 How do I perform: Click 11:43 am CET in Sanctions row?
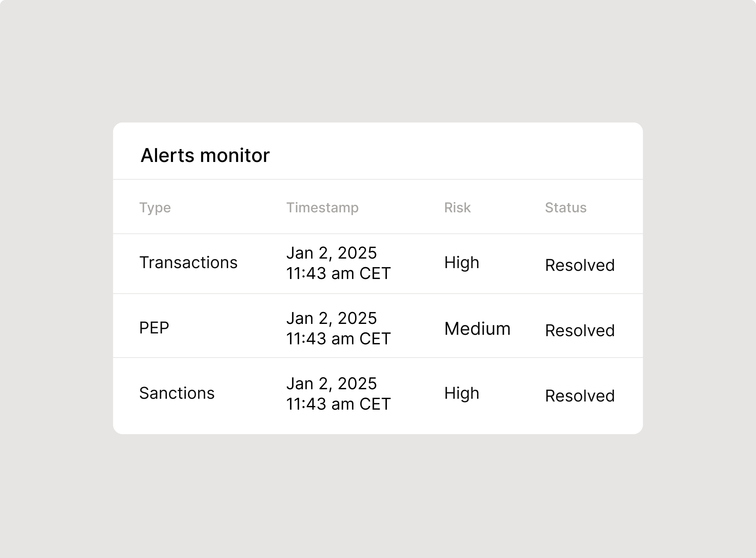tap(338, 404)
